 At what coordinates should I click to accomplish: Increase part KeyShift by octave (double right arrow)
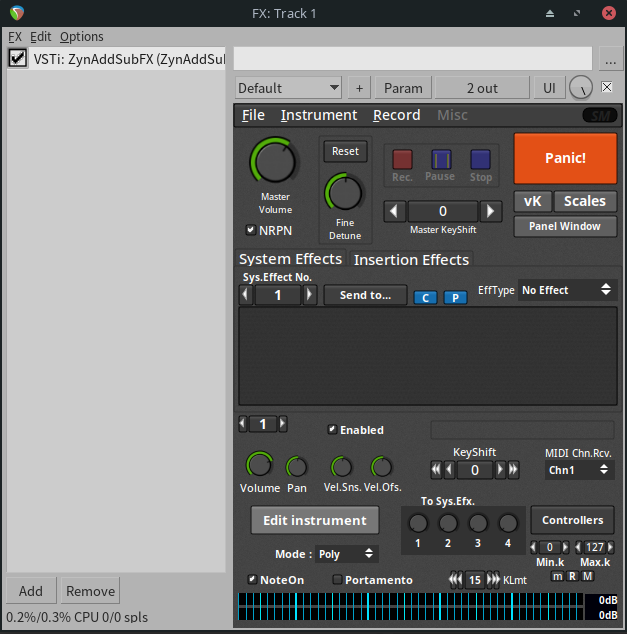pos(513,470)
